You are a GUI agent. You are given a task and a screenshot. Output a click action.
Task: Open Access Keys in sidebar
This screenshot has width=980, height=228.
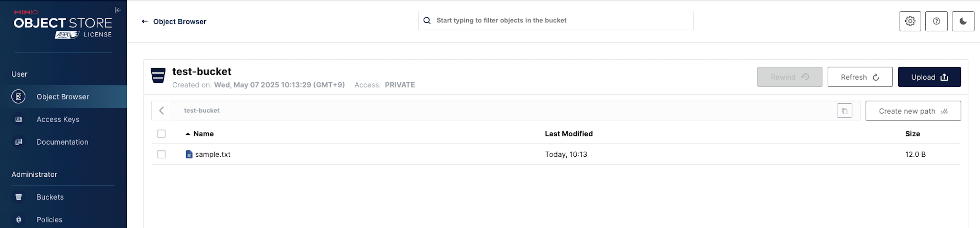[58, 119]
